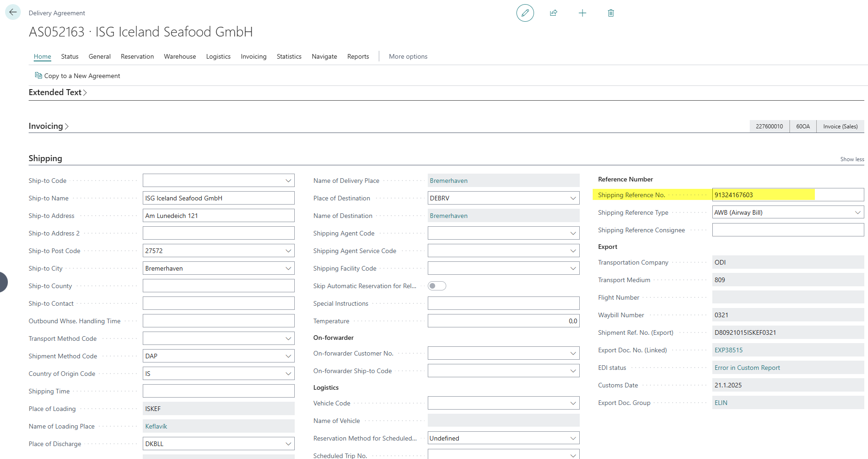Click the plus icon for new record
The image size is (868, 459).
[582, 13]
